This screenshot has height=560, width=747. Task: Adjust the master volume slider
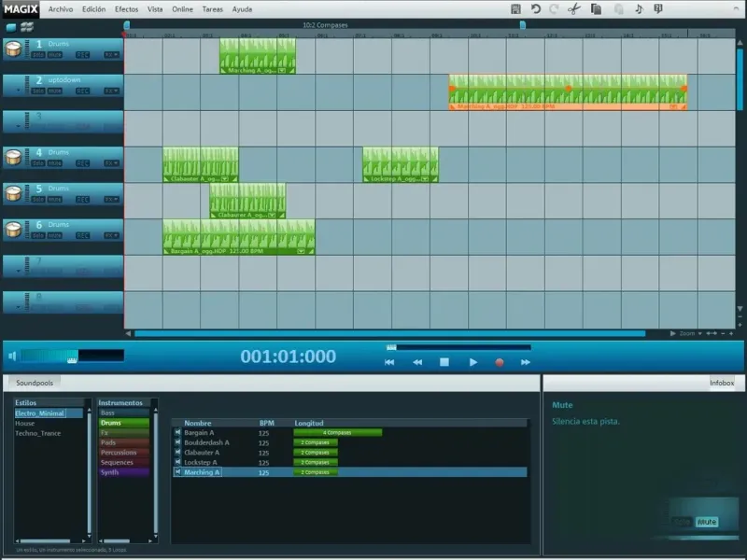pos(72,356)
